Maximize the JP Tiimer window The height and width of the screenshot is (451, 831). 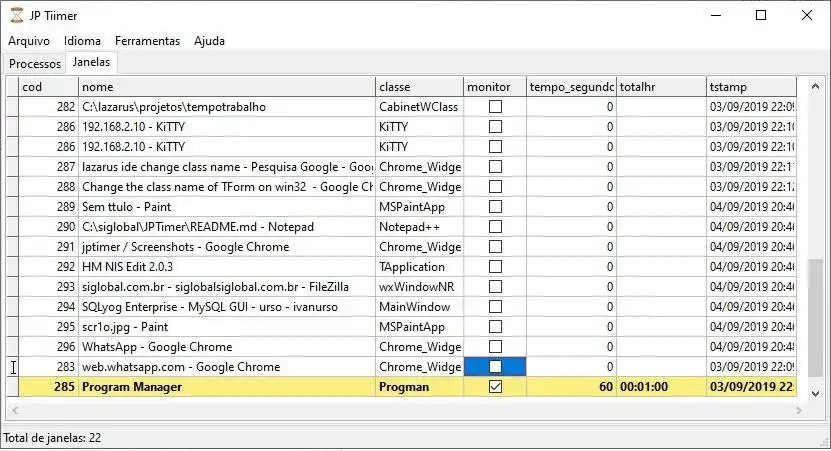(761, 15)
